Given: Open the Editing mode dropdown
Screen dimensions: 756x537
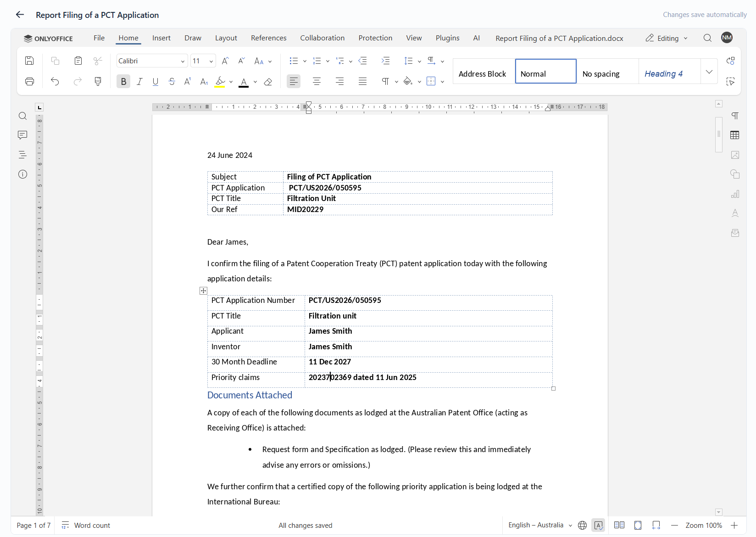Looking at the screenshot, I should click(x=667, y=38).
